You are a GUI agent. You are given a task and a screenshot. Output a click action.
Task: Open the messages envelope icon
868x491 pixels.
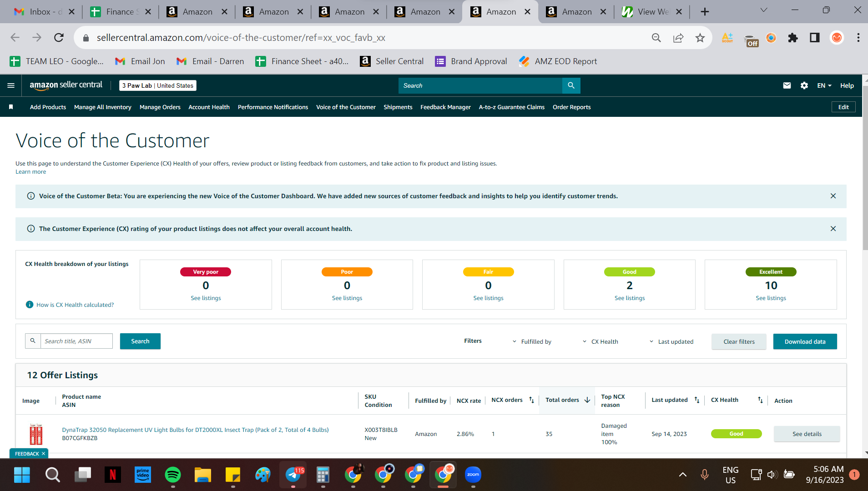tap(787, 85)
